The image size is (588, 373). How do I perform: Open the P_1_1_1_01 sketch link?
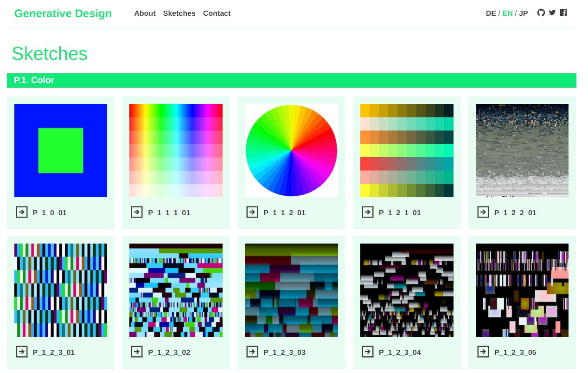coord(169,213)
